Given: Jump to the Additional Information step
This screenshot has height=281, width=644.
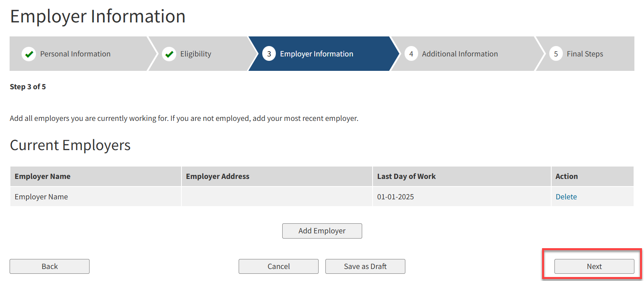Looking at the screenshot, I should pyautogui.click(x=460, y=54).
